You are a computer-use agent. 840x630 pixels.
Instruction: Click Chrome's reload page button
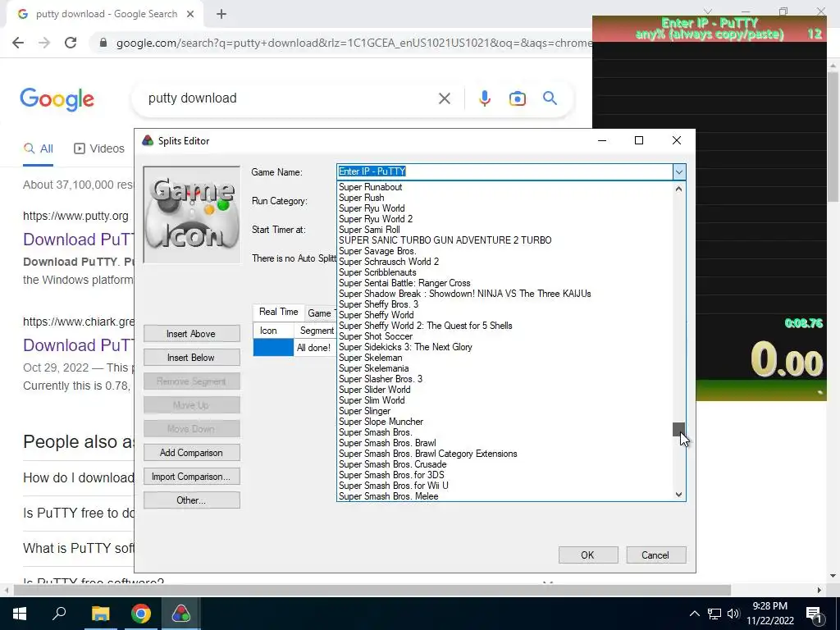71,43
